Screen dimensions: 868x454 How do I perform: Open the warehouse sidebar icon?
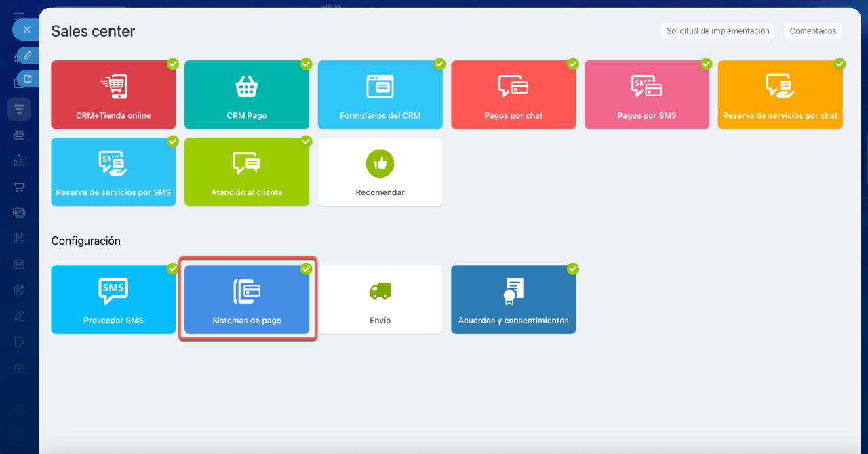(x=19, y=264)
